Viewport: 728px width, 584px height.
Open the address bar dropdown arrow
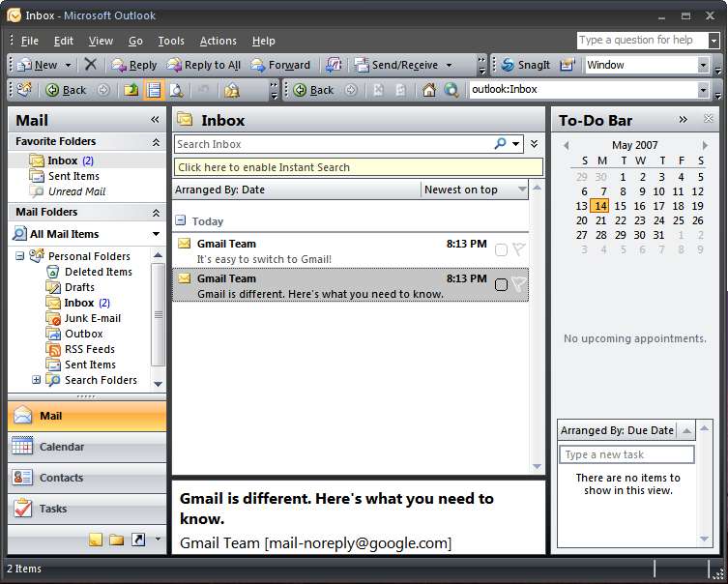click(704, 90)
